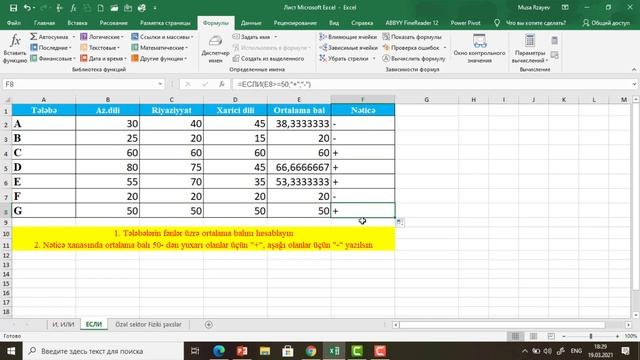Click the Undo arrow icon
The height and width of the screenshot is (360, 640).
click(x=27, y=8)
